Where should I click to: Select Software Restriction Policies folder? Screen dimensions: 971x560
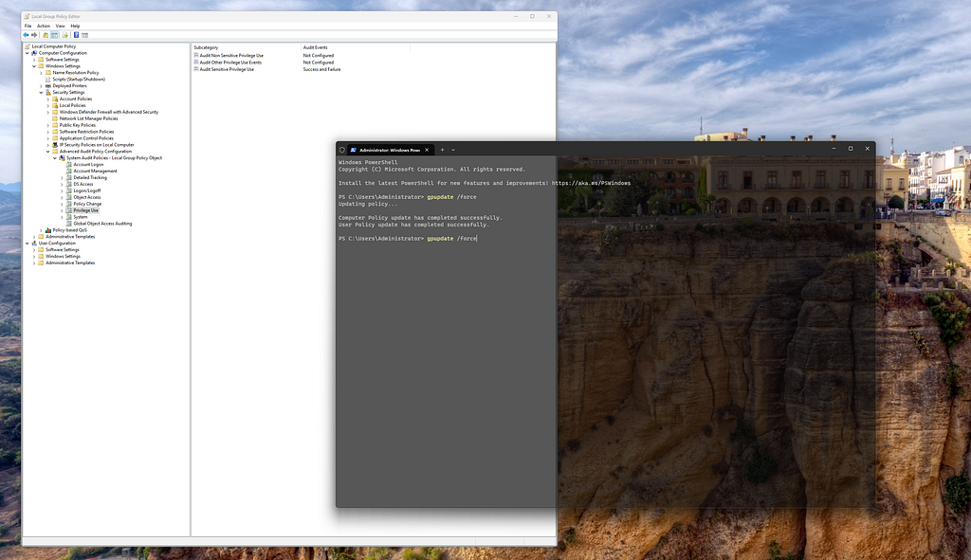click(86, 132)
